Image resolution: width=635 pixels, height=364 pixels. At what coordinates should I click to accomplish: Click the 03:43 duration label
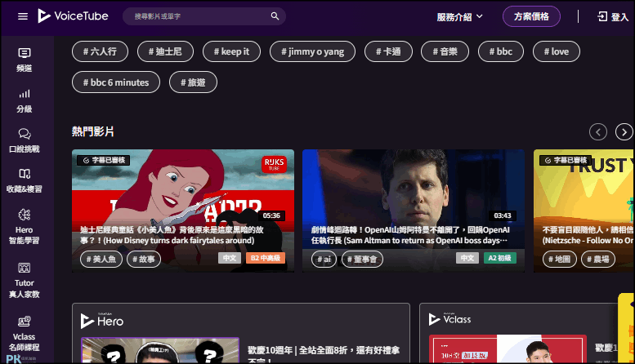pyautogui.click(x=503, y=215)
